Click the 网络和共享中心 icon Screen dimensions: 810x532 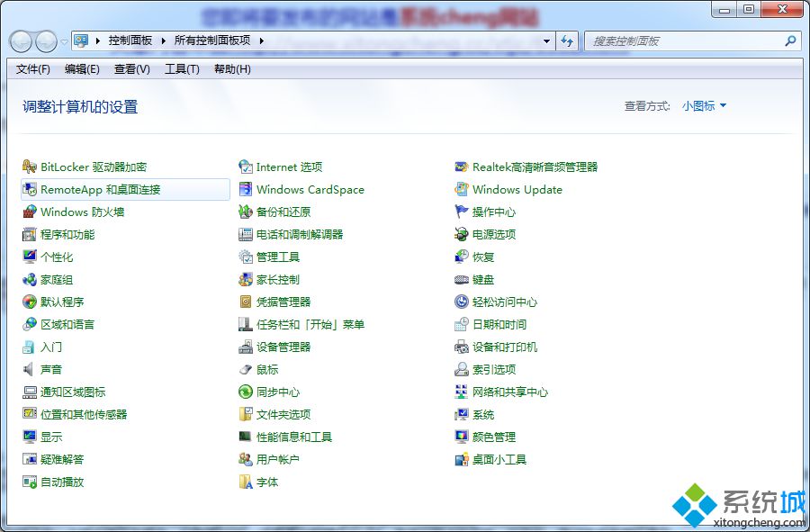tap(462, 392)
